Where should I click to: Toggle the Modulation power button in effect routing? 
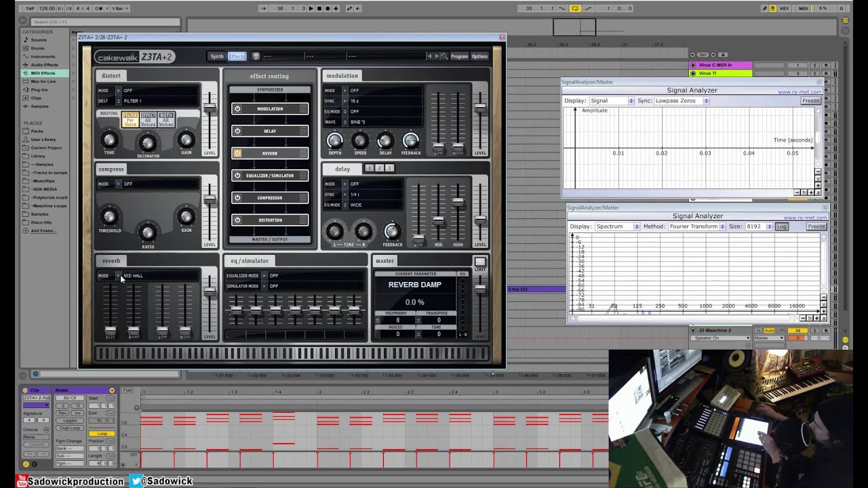click(237, 108)
